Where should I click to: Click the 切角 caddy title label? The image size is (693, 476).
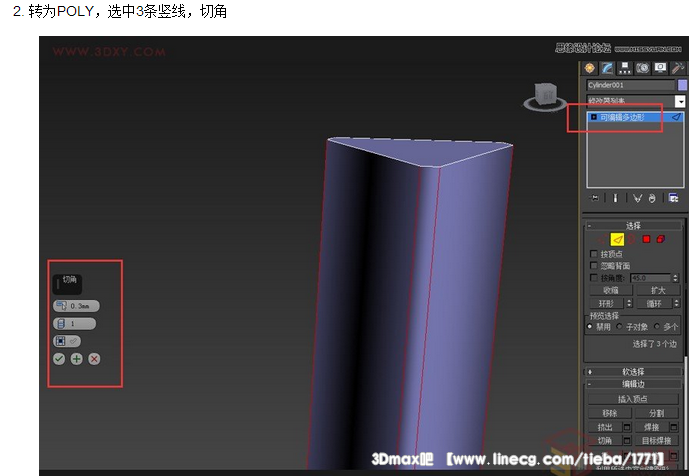click(69, 279)
